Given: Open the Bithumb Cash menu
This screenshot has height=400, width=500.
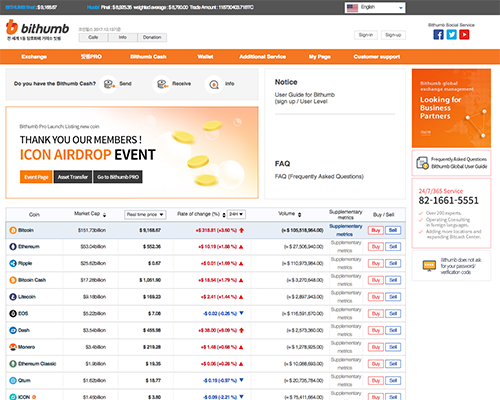Looking at the screenshot, I should click(148, 57).
